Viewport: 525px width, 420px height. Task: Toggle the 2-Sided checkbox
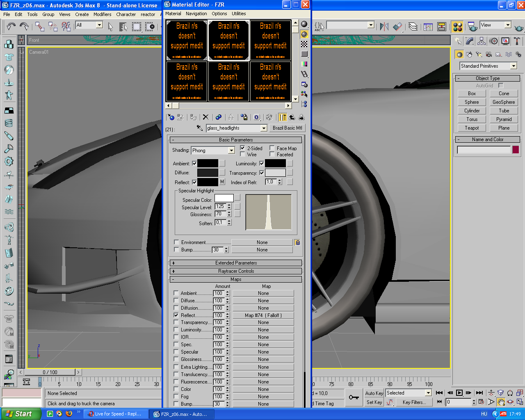[x=243, y=148]
